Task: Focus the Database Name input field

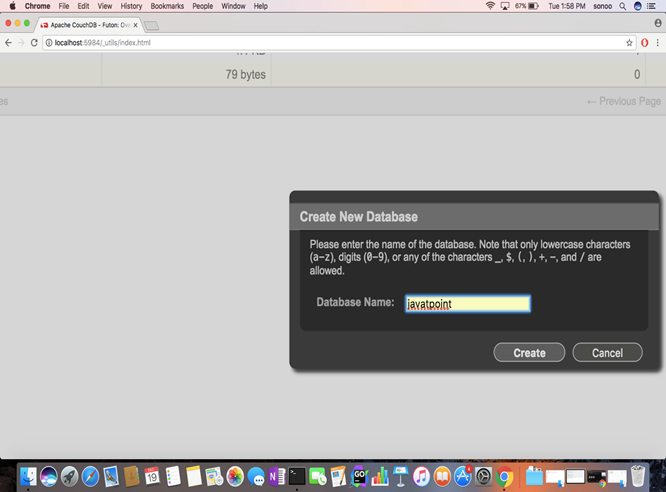Action: pos(468,304)
